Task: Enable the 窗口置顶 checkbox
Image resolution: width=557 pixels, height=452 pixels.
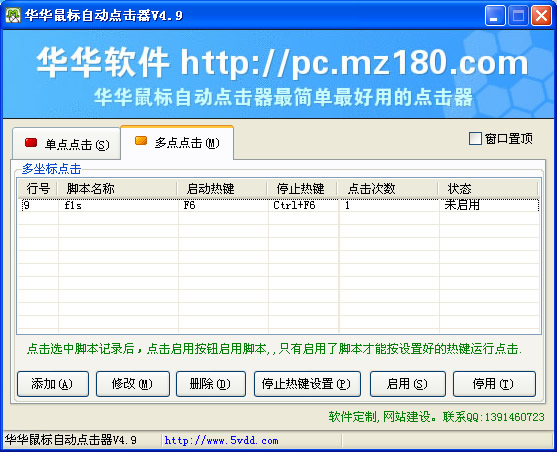Action: point(475,139)
